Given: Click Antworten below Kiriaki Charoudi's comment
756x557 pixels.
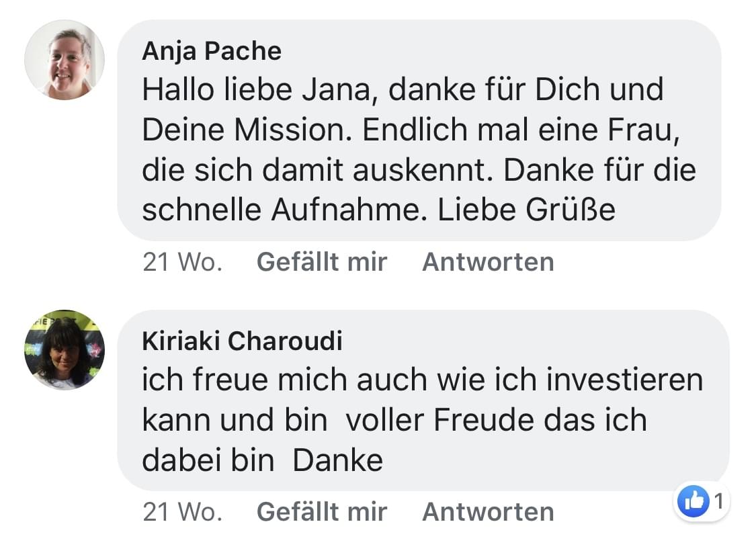Looking at the screenshot, I should click(488, 512).
